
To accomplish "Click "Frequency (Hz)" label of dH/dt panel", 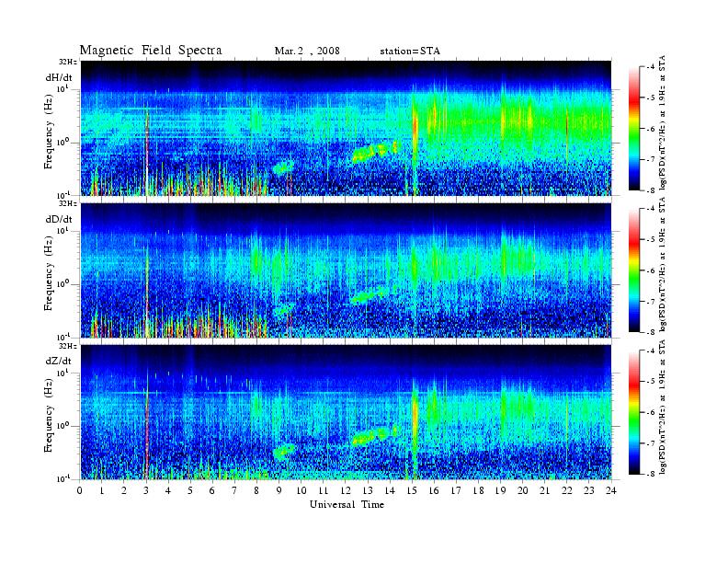I will point(49,132).
